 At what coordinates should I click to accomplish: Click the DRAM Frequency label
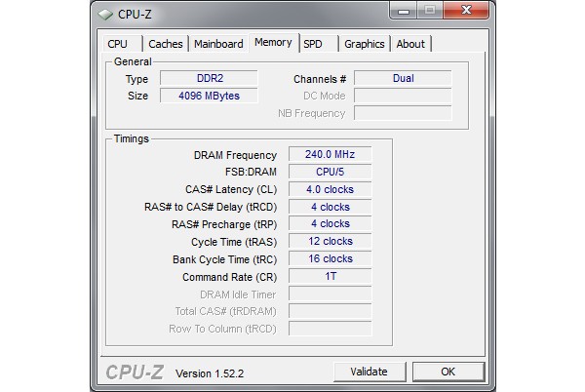click(235, 155)
